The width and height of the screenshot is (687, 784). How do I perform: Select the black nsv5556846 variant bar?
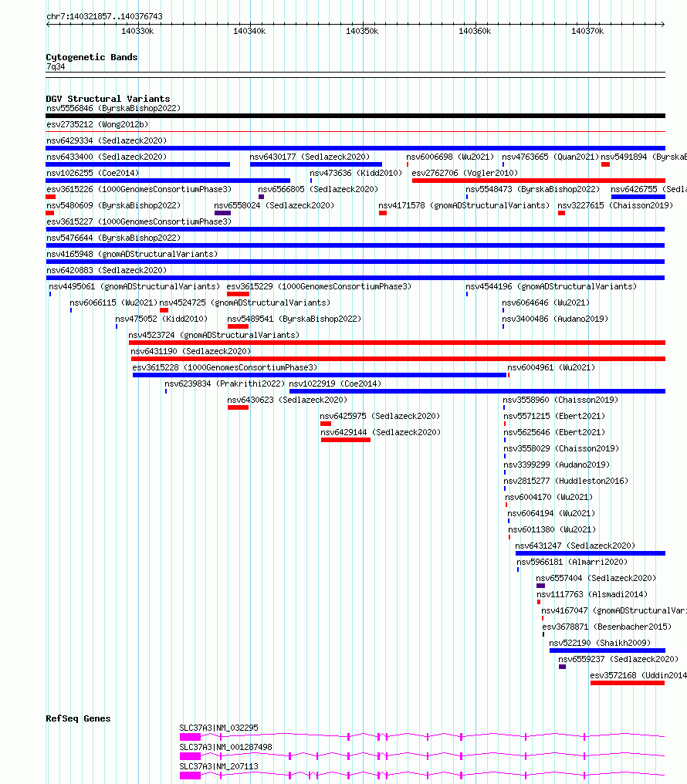pos(355,116)
